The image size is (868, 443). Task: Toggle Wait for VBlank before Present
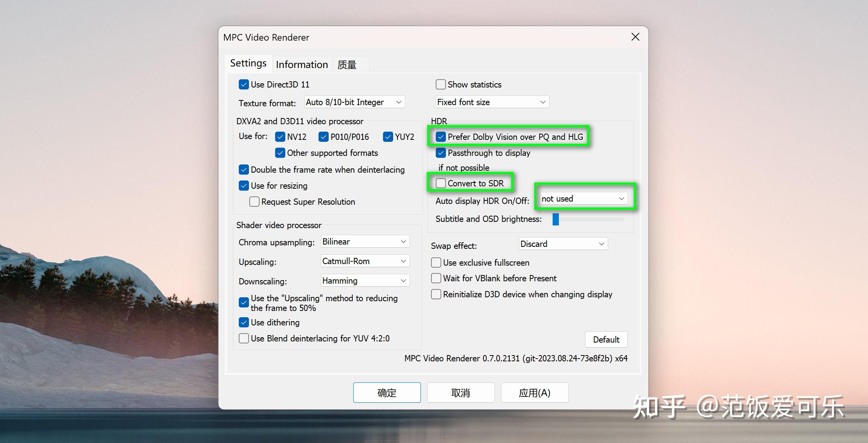click(436, 278)
